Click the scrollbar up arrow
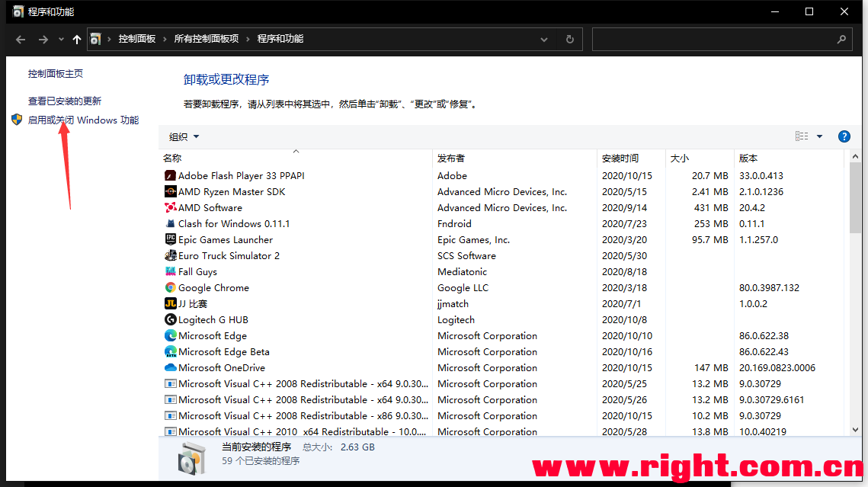 tap(855, 157)
